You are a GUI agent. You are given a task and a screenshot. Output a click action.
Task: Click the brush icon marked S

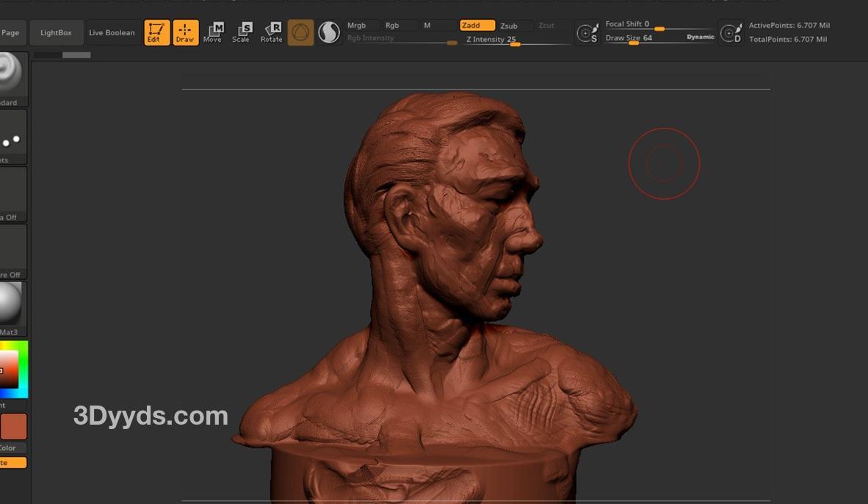coord(587,33)
